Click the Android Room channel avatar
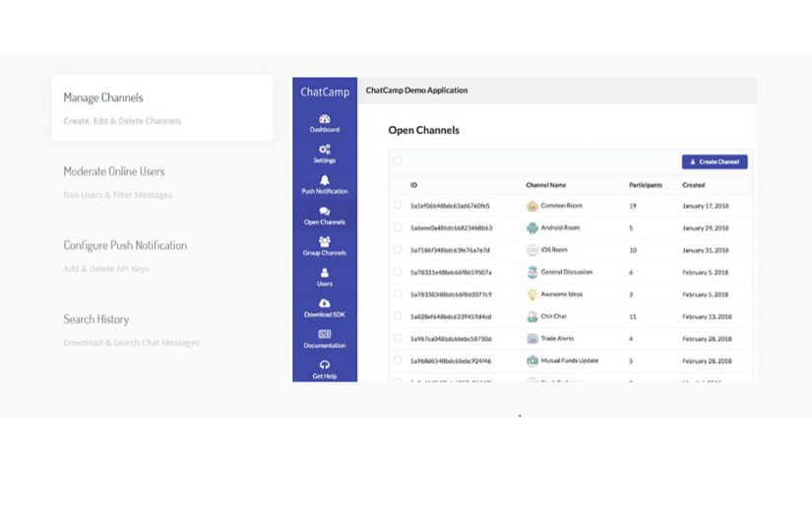This screenshot has height=517, width=812. point(531,227)
